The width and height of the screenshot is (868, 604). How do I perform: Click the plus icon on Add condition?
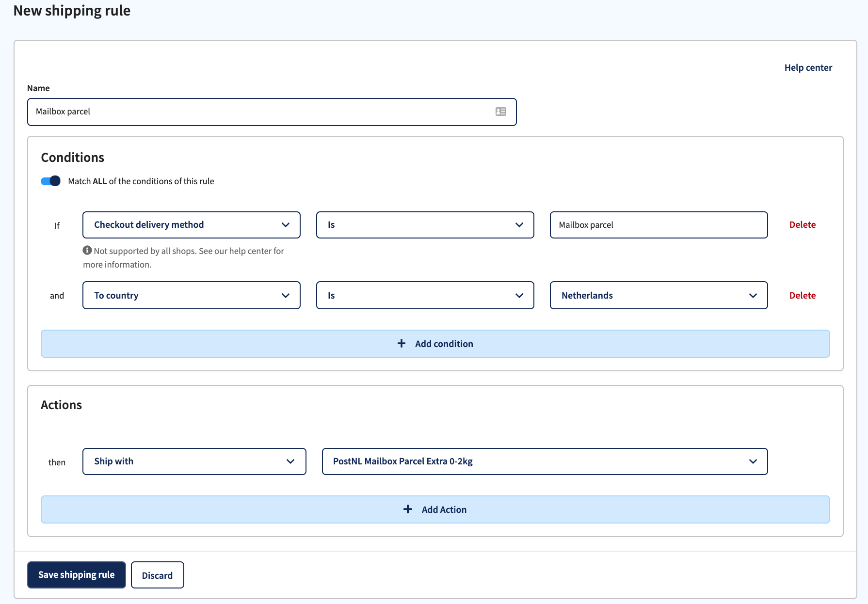coord(402,343)
